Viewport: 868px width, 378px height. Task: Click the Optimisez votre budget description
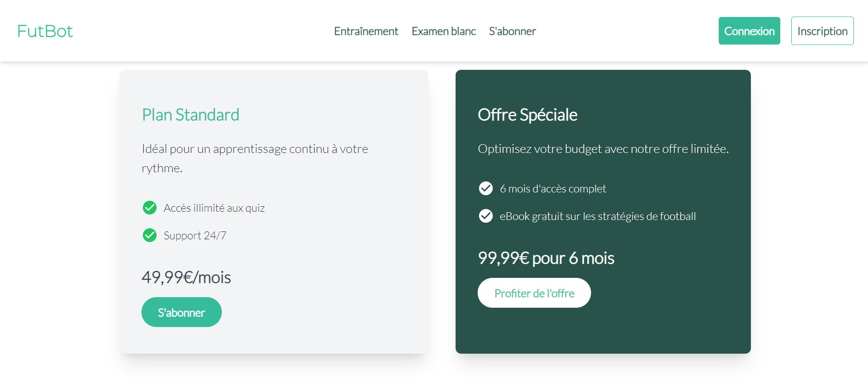pos(603,149)
